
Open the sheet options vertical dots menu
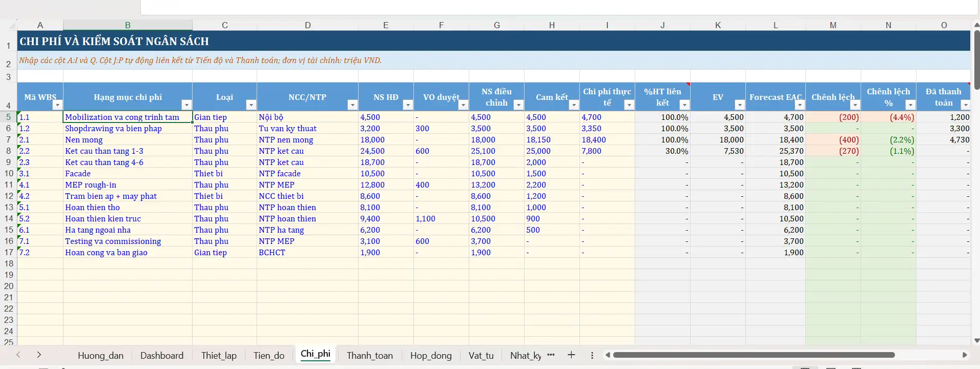592,355
